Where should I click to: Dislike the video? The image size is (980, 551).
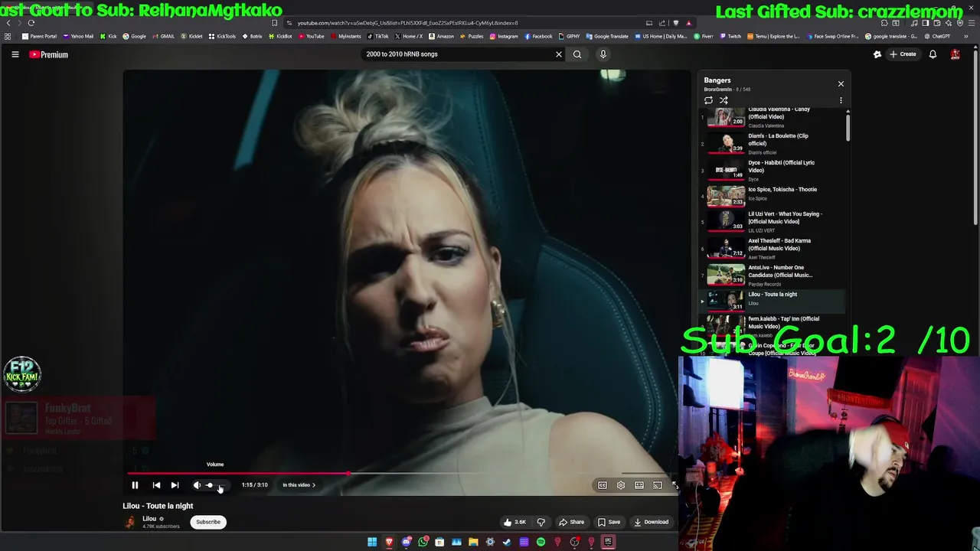(541, 522)
